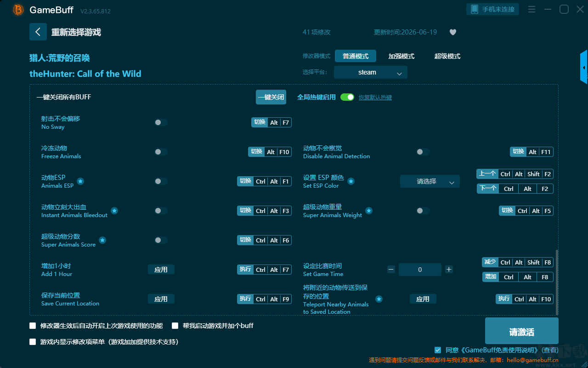Minimize the GameBuff window

pos(548,9)
